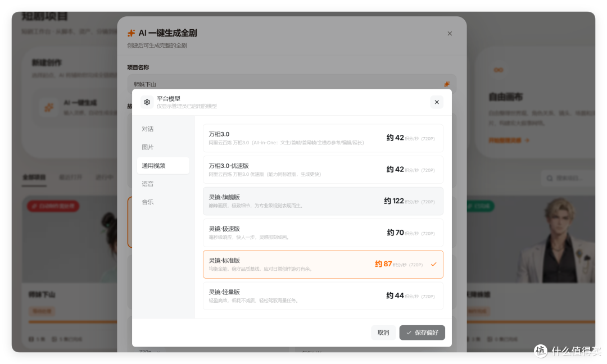
Task: Click the search box in the background page
Action: 567,178
